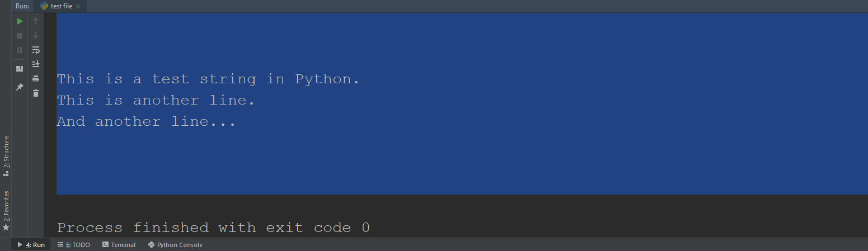Rerun the script with green play icon
This screenshot has height=251, width=868.
coord(20,21)
